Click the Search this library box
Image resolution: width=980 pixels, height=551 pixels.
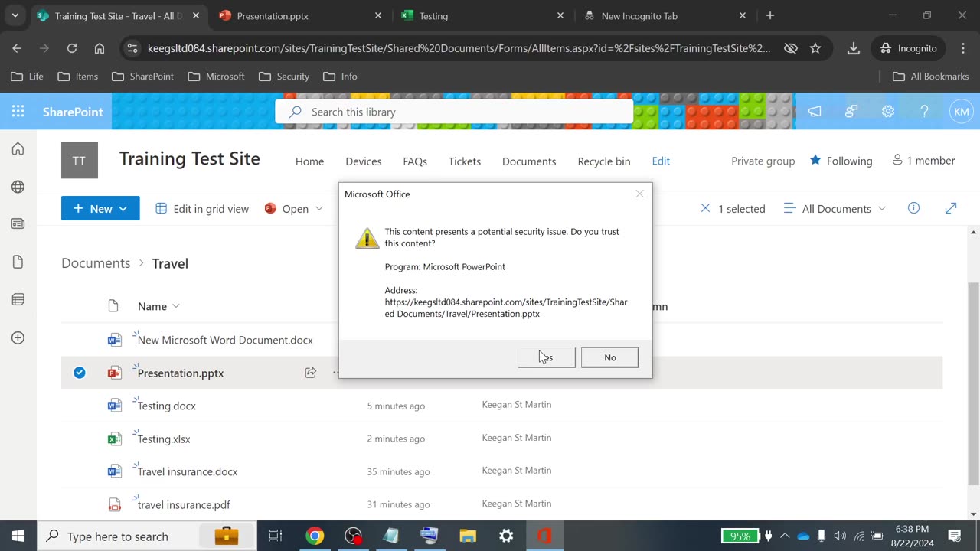[x=454, y=112]
